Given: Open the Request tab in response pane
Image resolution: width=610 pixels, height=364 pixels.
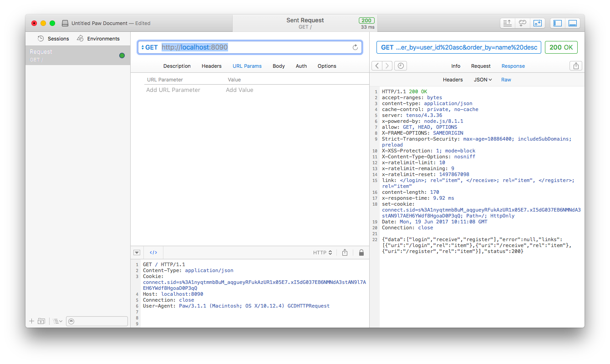Looking at the screenshot, I should click(x=481, y=66).
